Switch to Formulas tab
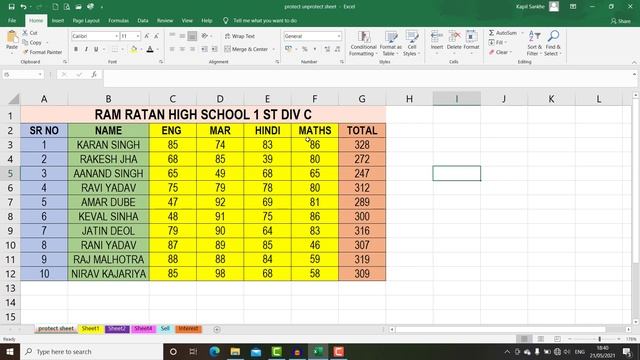640x360 pixels. coord(118,20)
